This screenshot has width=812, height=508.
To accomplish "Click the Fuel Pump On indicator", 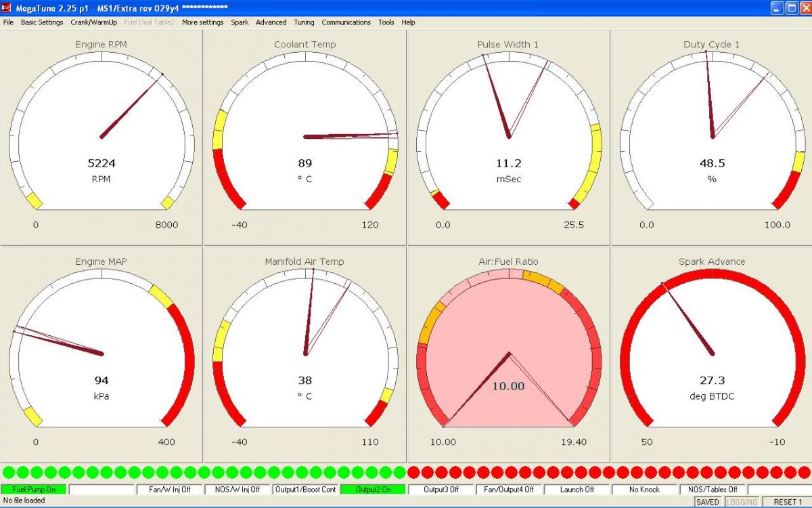I will 34,489.
